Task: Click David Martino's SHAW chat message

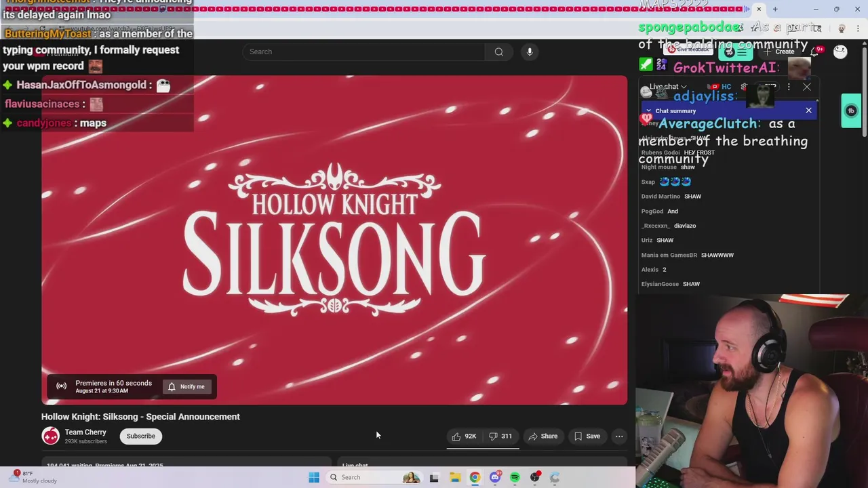Action: [671, 197]
